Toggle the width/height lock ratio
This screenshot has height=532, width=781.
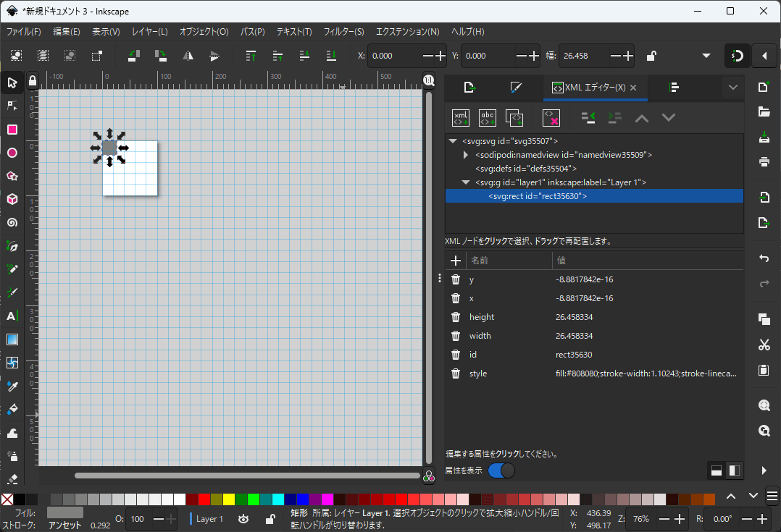point(651,56)
